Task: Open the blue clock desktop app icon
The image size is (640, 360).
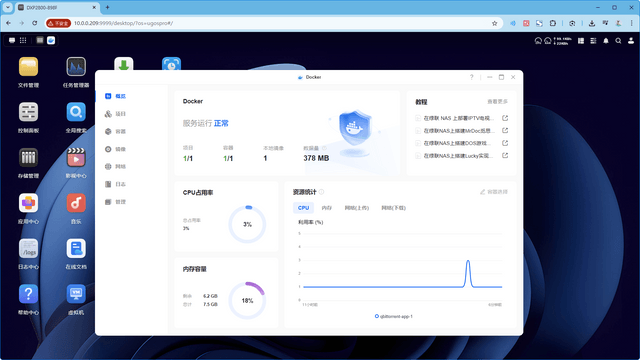Action: 171,64
